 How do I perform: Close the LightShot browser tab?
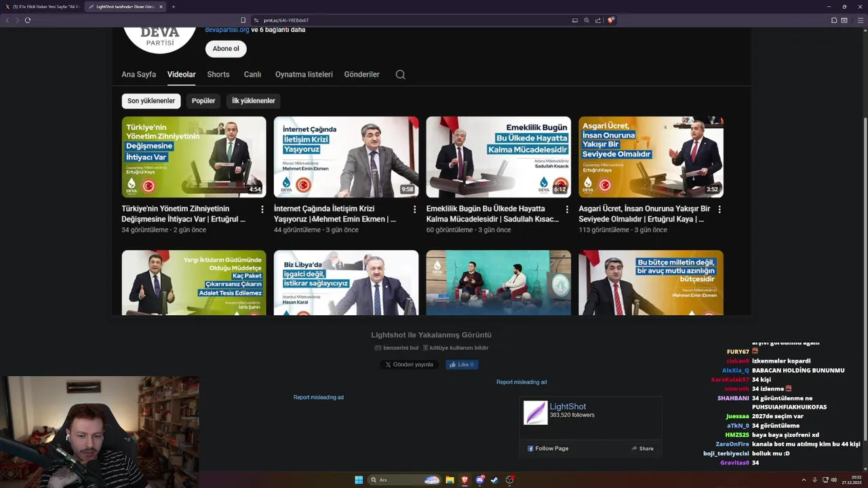[x=161, y=7]
